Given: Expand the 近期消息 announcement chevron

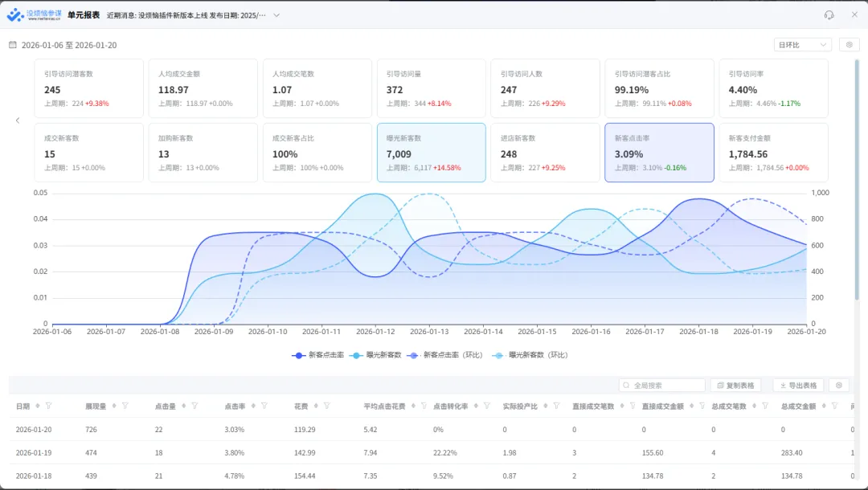Looking at the screenshot, I should pos(276,15).
